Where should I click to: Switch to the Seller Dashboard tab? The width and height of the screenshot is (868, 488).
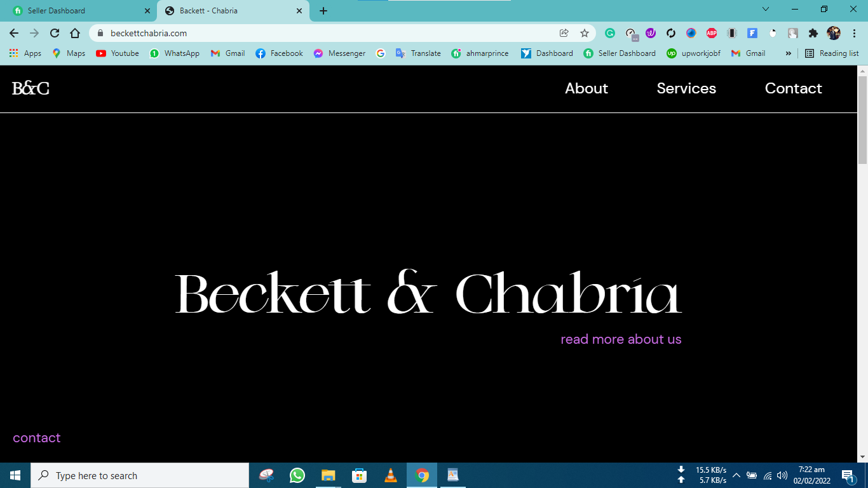76,11
